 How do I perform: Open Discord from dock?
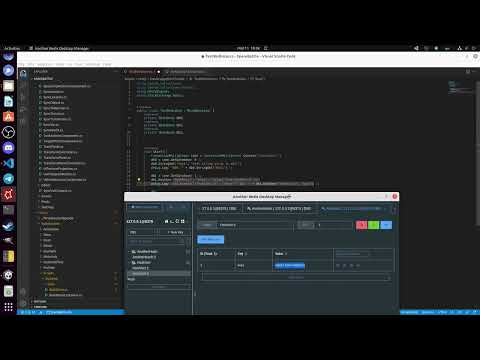(8, 148)
